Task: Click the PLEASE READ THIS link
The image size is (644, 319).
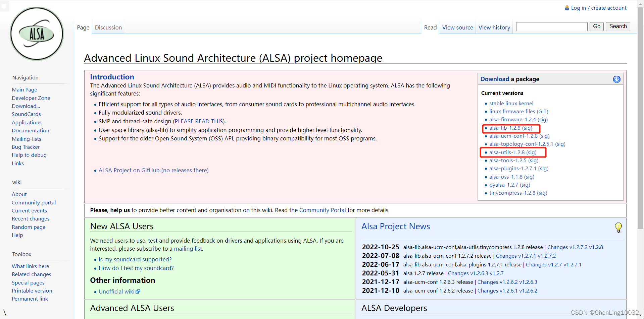Action: (199, 121)
